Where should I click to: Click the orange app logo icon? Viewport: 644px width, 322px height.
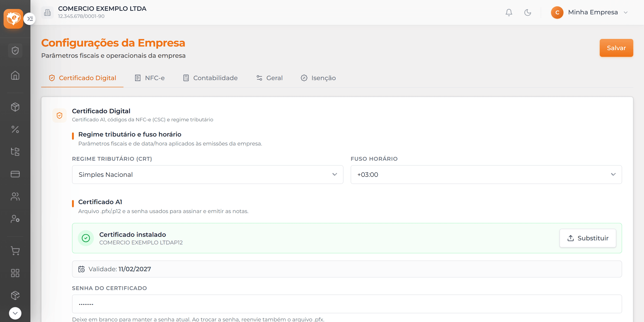click(x=13, y=19)
